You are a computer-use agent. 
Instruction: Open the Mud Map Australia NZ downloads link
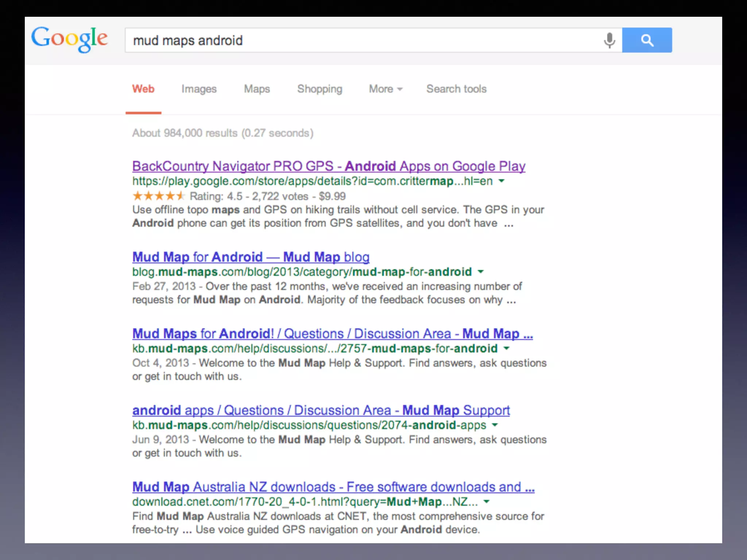pyautogui.click(x=333, y=487)
